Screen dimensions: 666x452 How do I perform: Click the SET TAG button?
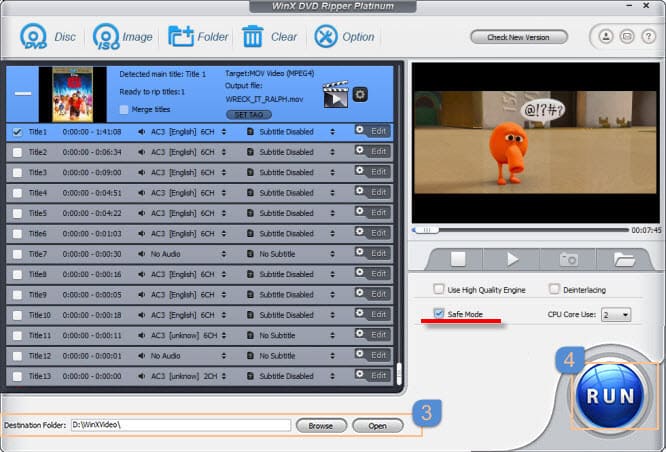click(249, 115)
